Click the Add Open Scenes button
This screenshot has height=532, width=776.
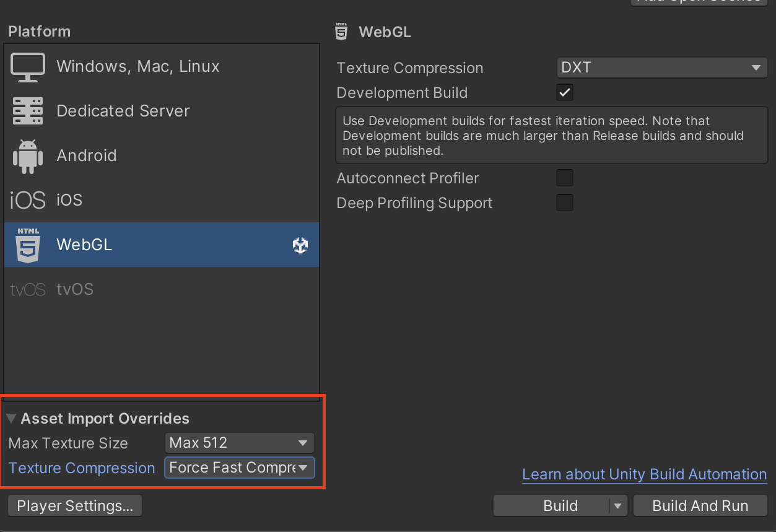(x=699, y=2)
